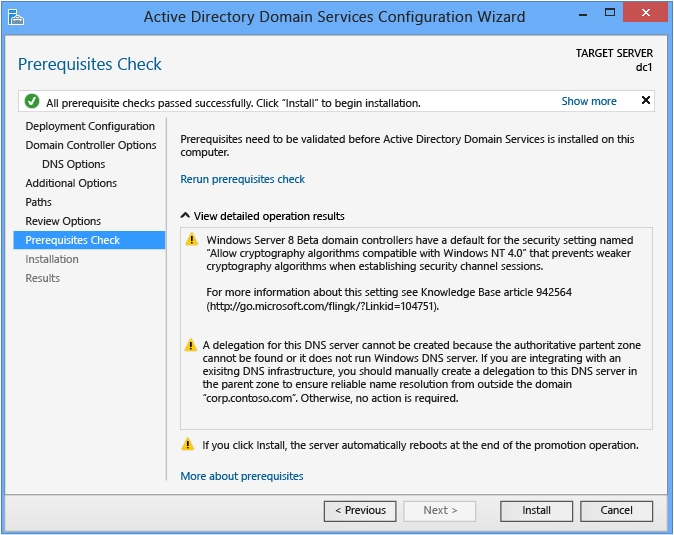Click warning icon beside DNS delegation message
Image resolution: width=674 pixels, height=535 pixels.
(x=190, y=345)
